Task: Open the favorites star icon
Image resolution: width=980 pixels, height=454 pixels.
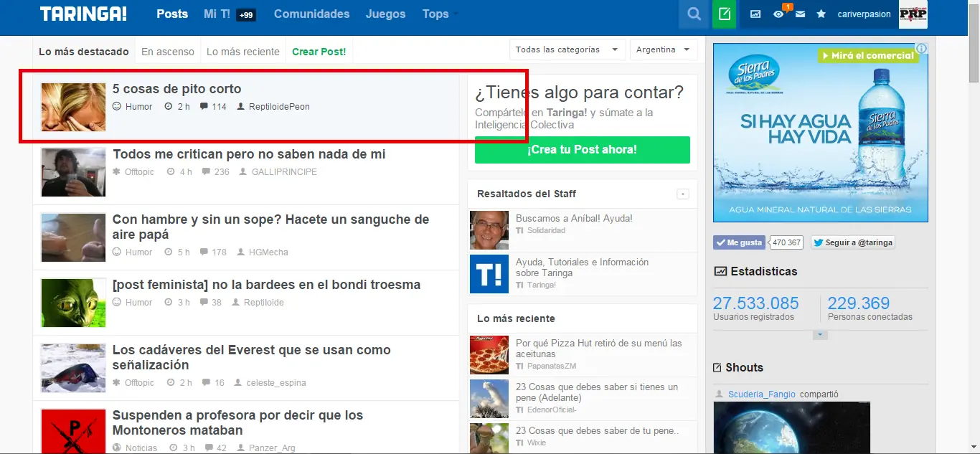Action: 821,14
